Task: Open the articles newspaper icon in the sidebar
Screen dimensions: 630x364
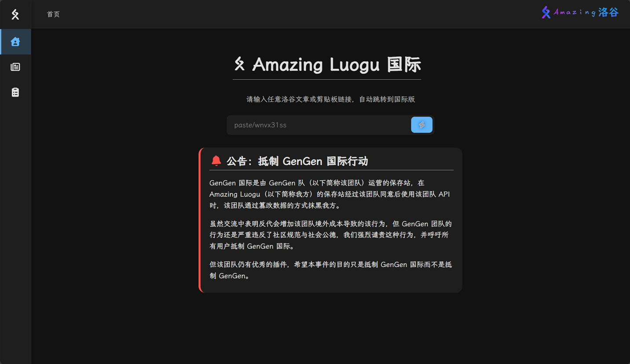Action: pyautogui.click(x=15, y=67)
